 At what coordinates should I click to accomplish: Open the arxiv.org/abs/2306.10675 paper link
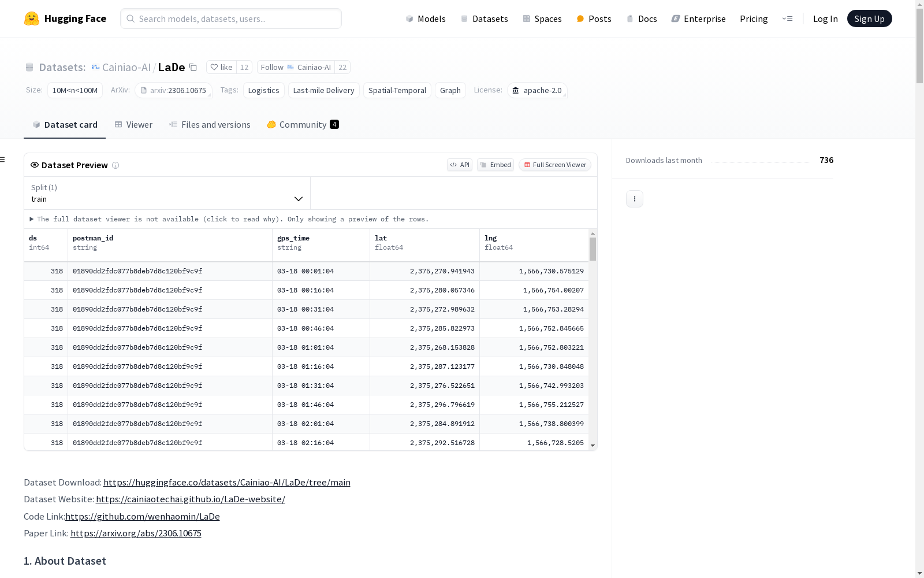click(136, 533)
